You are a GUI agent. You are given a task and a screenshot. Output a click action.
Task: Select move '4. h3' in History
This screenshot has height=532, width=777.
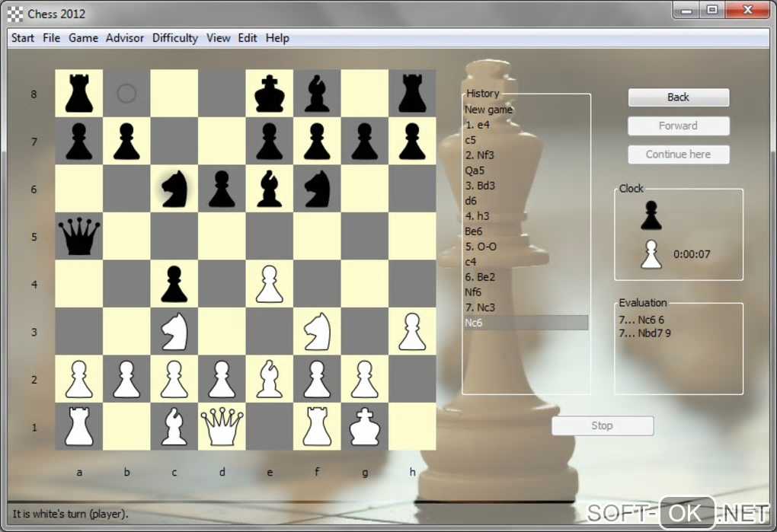tap(526, 216)
